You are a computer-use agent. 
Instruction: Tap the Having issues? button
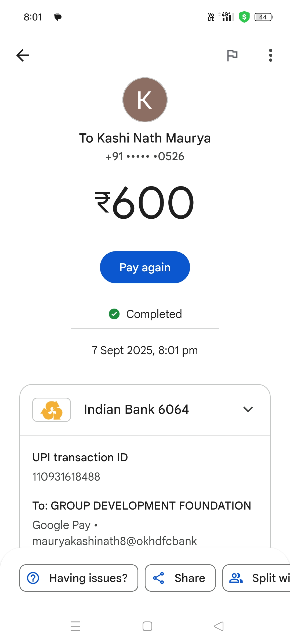(x=79, y=578)
